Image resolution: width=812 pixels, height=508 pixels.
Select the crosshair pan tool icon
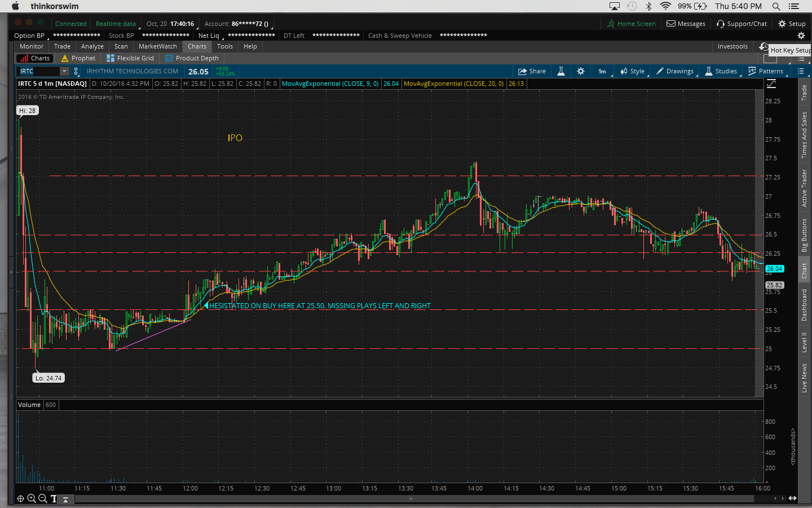click(20, 498)
